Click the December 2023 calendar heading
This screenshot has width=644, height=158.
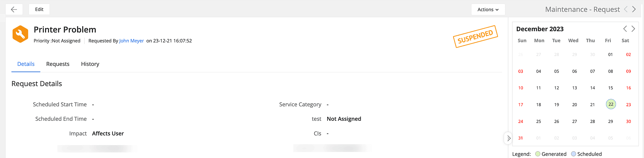click(540, 29)
